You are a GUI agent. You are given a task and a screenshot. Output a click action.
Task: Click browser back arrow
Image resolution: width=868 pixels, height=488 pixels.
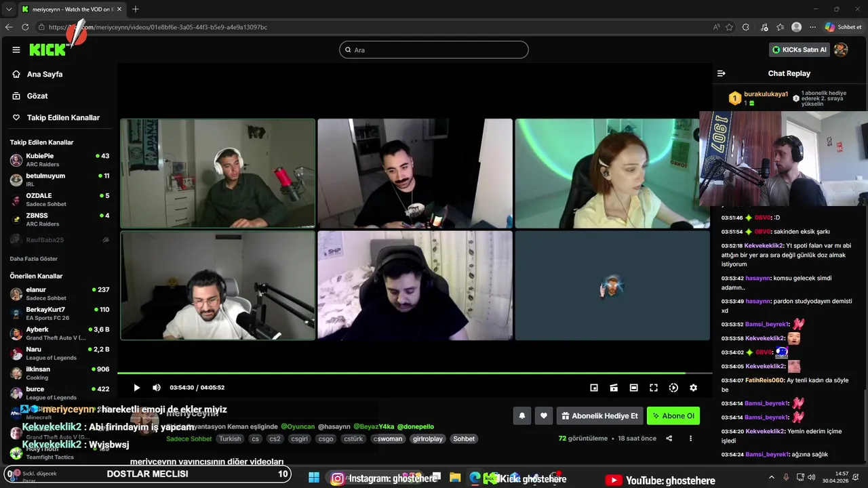tap(9, 27)
